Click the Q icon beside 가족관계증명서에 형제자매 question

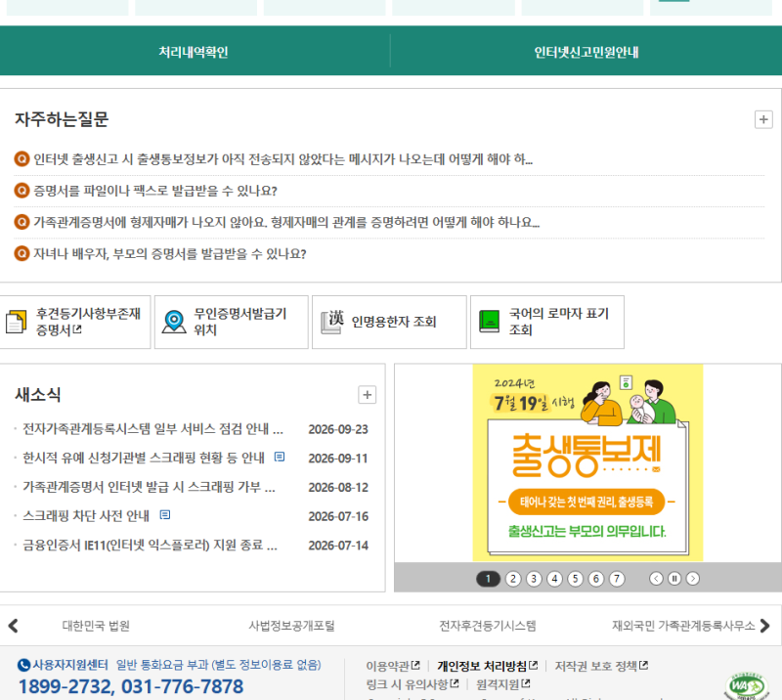(x=22, y=222)
